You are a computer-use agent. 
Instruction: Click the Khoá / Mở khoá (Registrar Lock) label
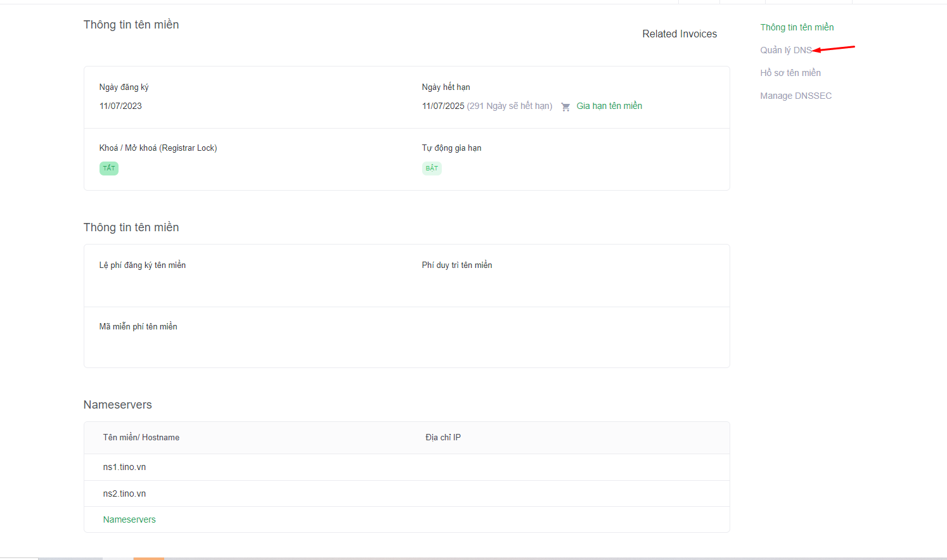(x=158, y=148)
